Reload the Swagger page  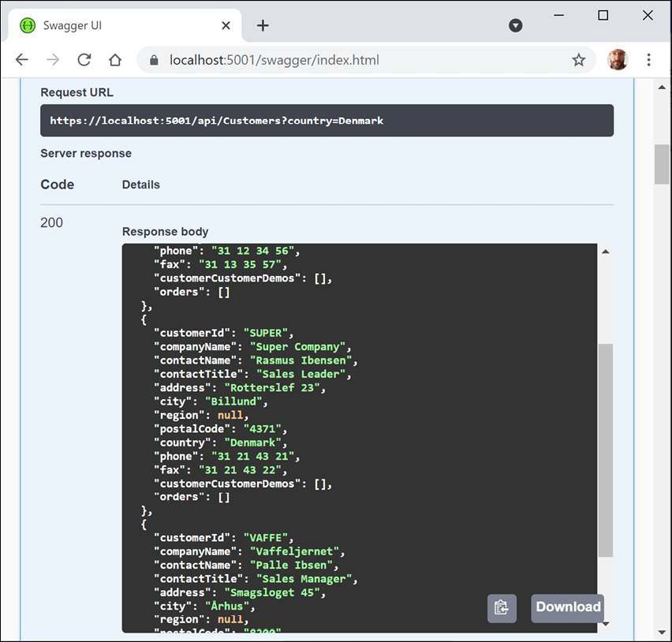(84, 60)
